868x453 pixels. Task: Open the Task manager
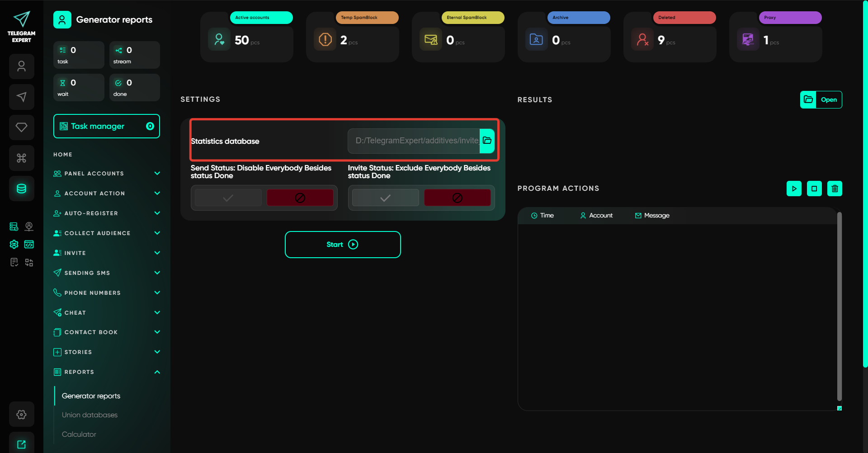point(107,126)
